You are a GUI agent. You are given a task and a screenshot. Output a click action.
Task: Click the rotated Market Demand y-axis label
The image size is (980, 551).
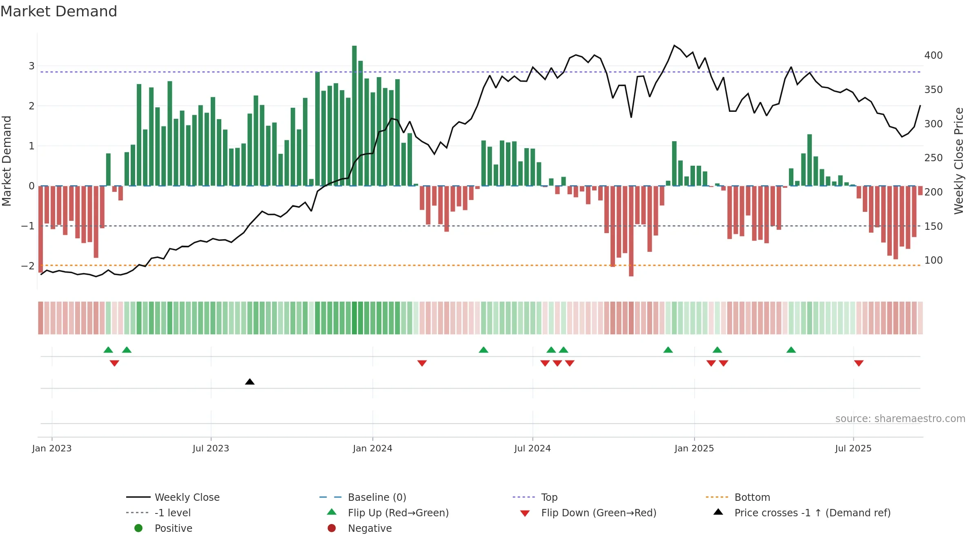(7, 161)
